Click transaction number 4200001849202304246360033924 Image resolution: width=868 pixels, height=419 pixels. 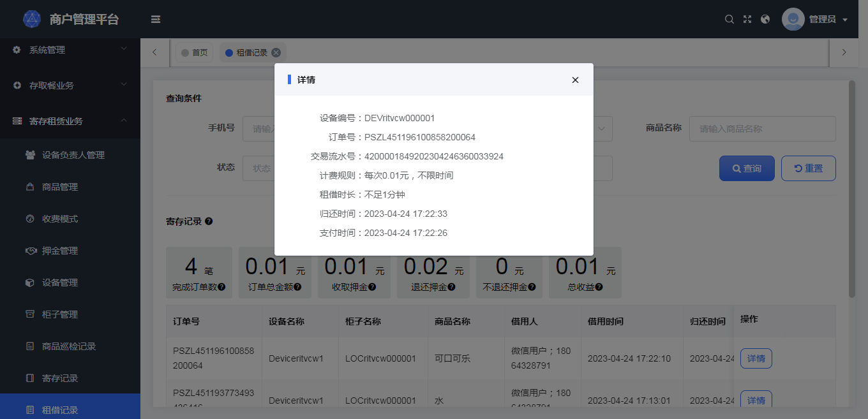[x=434, y=156]
